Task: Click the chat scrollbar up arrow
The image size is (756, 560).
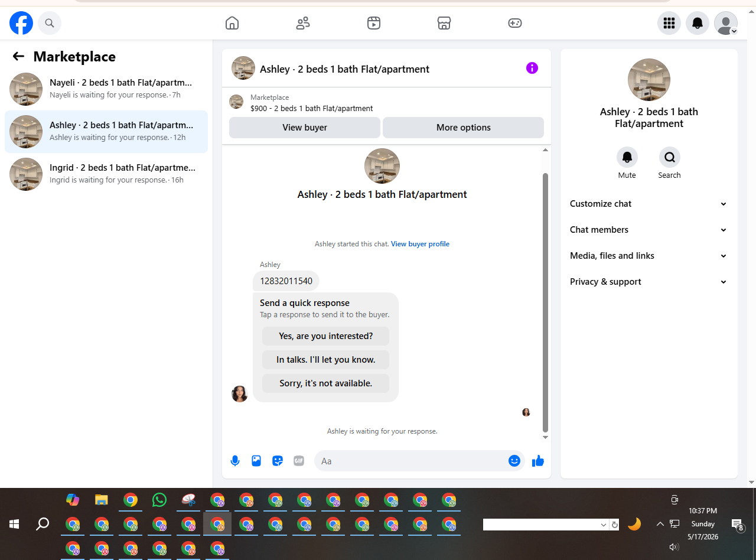Action: pyautogui.click(x=545, y=150)
